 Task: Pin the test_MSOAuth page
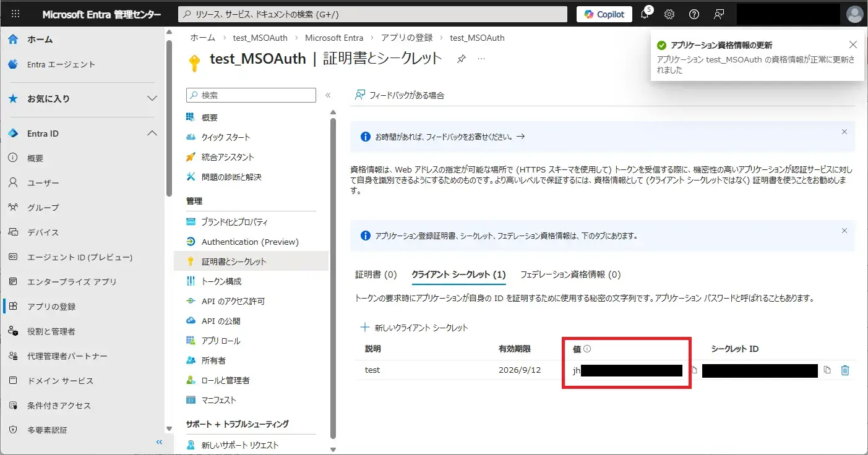point(461,59)
